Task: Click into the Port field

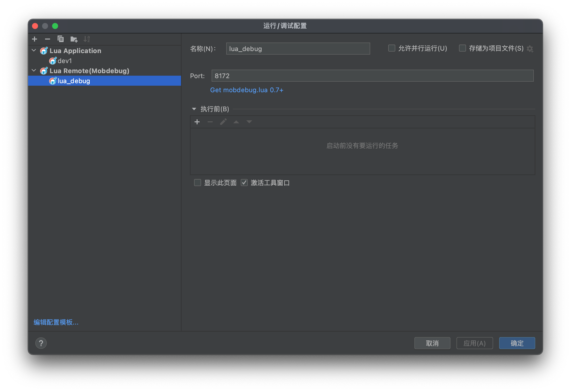Action: 372,76
